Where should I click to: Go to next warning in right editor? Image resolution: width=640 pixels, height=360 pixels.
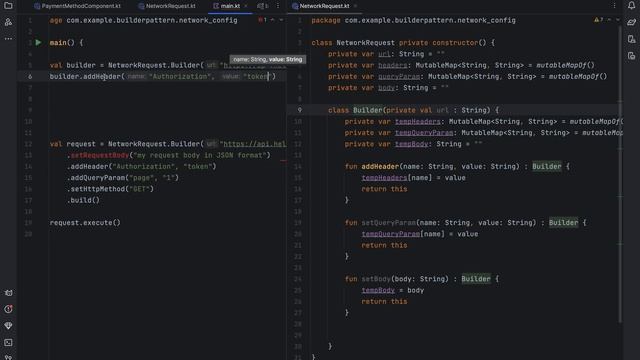[x=618, y=20]
